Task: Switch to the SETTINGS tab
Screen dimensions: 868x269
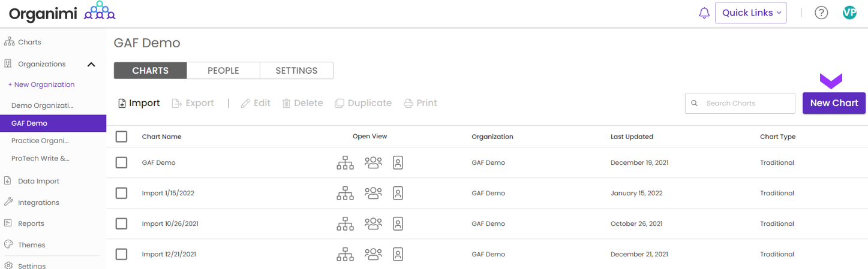Action: tap(296, 71)
